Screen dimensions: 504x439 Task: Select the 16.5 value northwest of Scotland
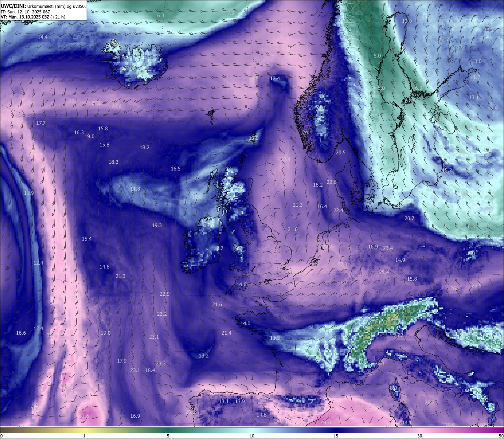(176, 169)
